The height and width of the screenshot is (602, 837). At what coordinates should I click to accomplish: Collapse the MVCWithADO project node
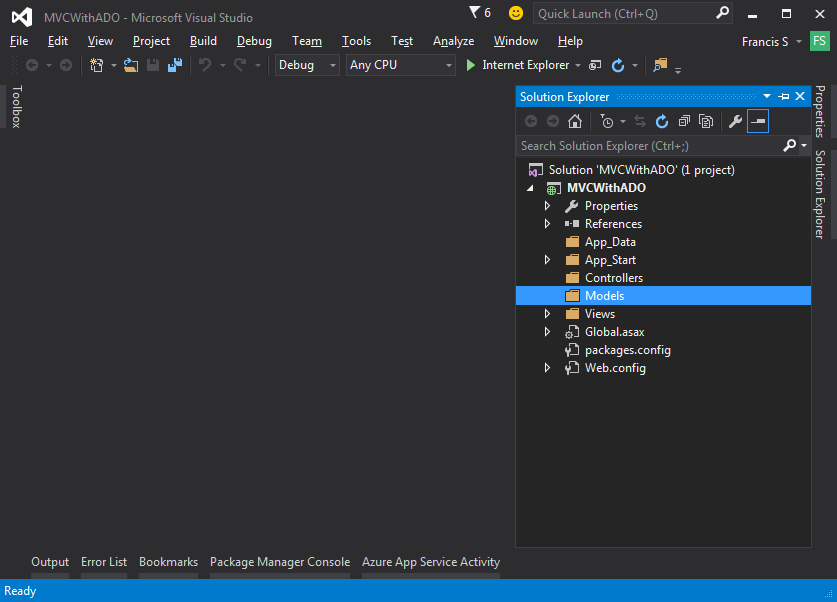[x=530, y=188]
